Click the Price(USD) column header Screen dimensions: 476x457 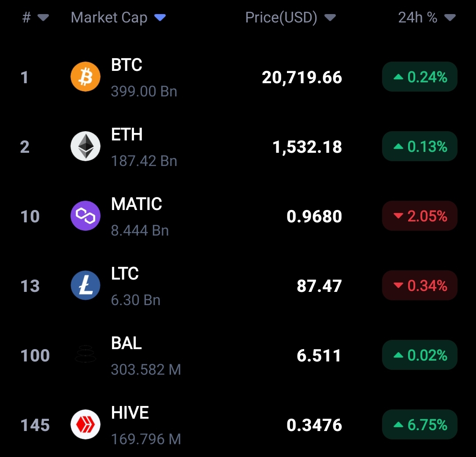pos(281,18)
